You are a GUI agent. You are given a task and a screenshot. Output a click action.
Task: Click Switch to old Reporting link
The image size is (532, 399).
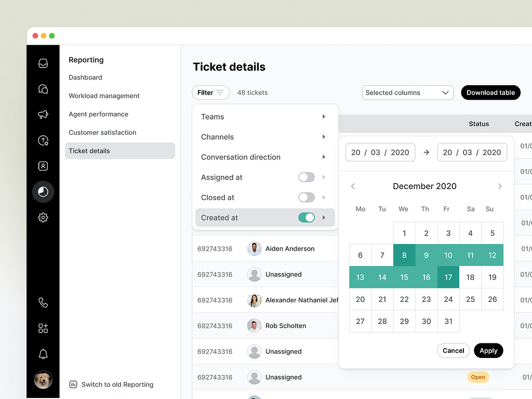117,384
